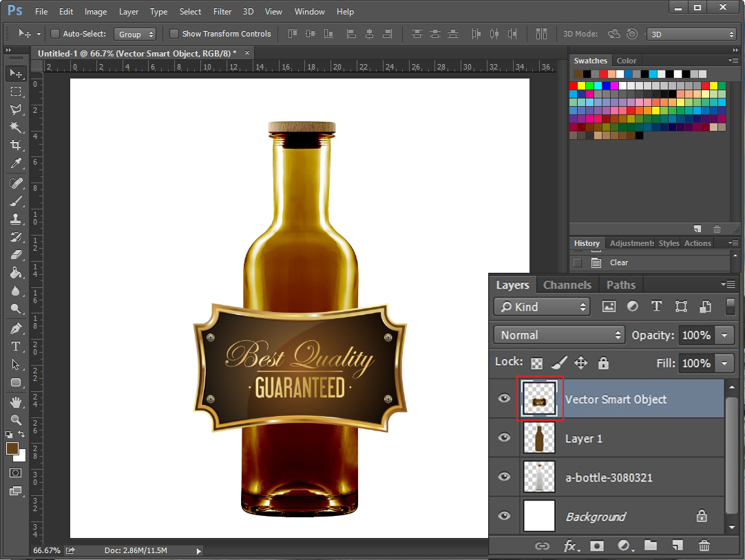
Task: Select the Move tool
Action: (x=16, y=73)
